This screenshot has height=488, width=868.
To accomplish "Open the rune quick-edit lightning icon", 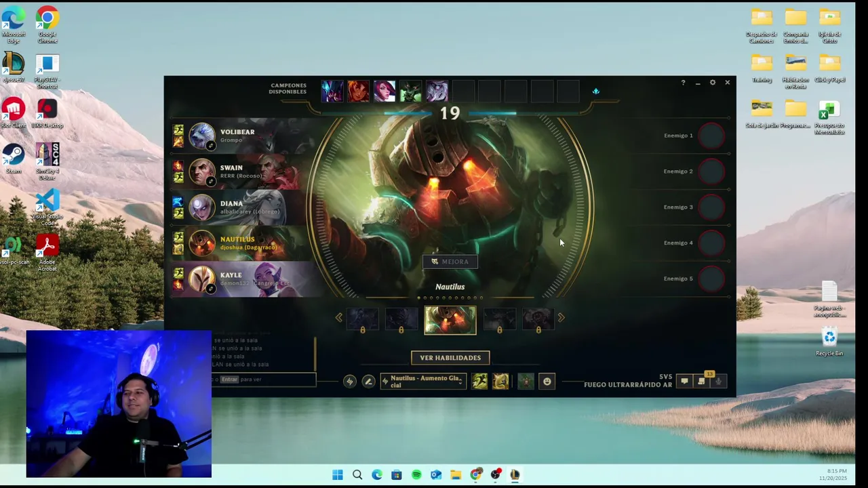I will pyautogui.click(x=349, y=382).
